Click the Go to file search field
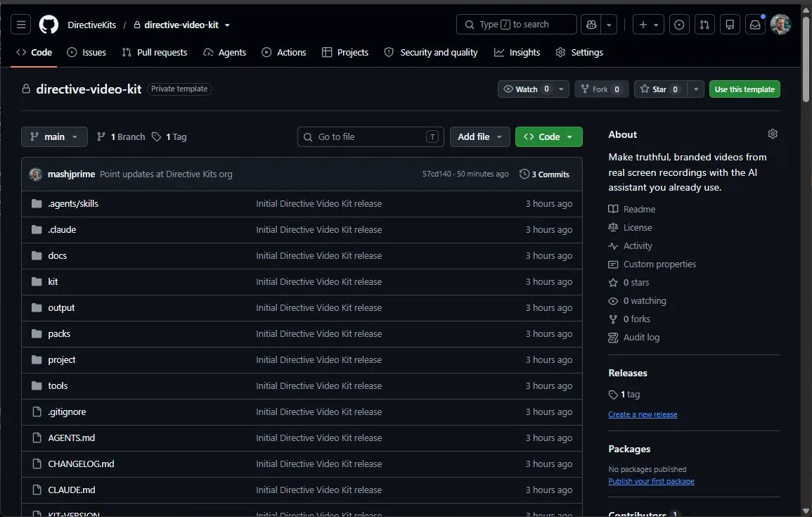Screen dimensions: 812x517 (x=370, y=136)
